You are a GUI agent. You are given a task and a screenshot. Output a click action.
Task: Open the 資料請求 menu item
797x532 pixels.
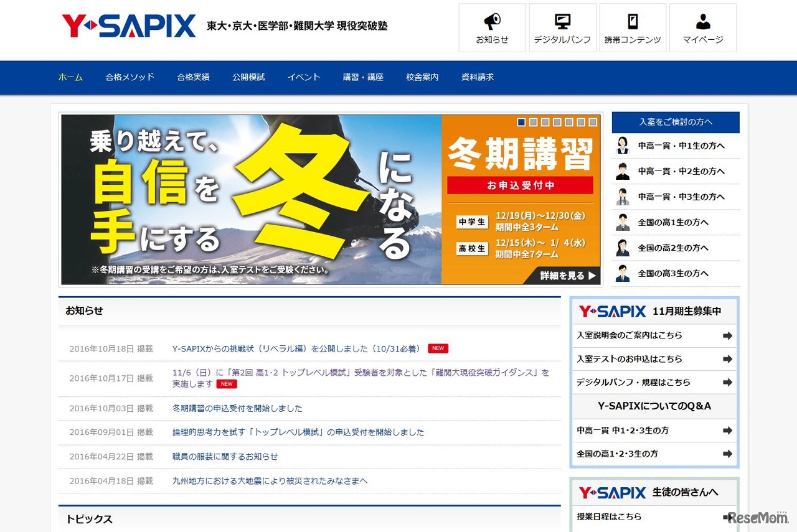[477, 77]
